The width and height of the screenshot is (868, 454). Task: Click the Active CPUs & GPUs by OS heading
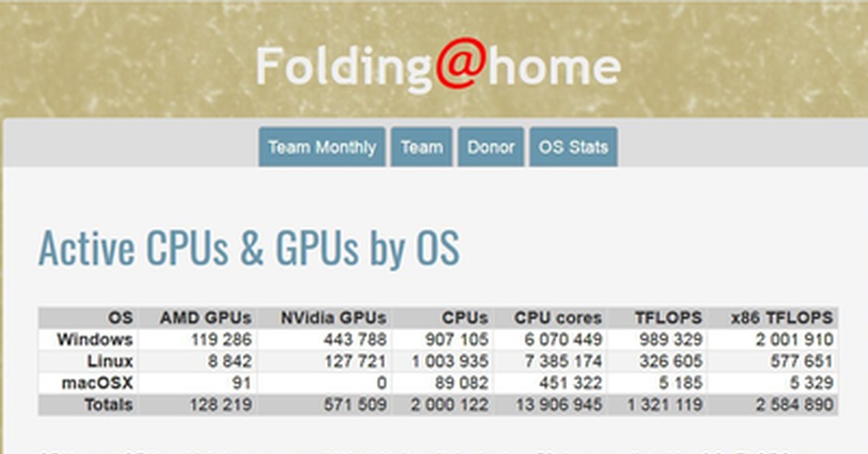248,248
